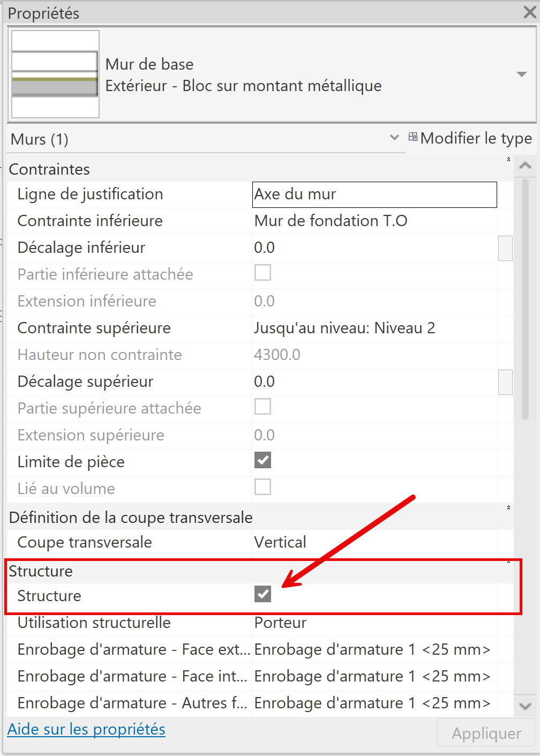Open the Aide sur les propriétés link
Image resolution: width=540 pixels, height=756 pixels.
pyautogui.click(x=86, y=729)
